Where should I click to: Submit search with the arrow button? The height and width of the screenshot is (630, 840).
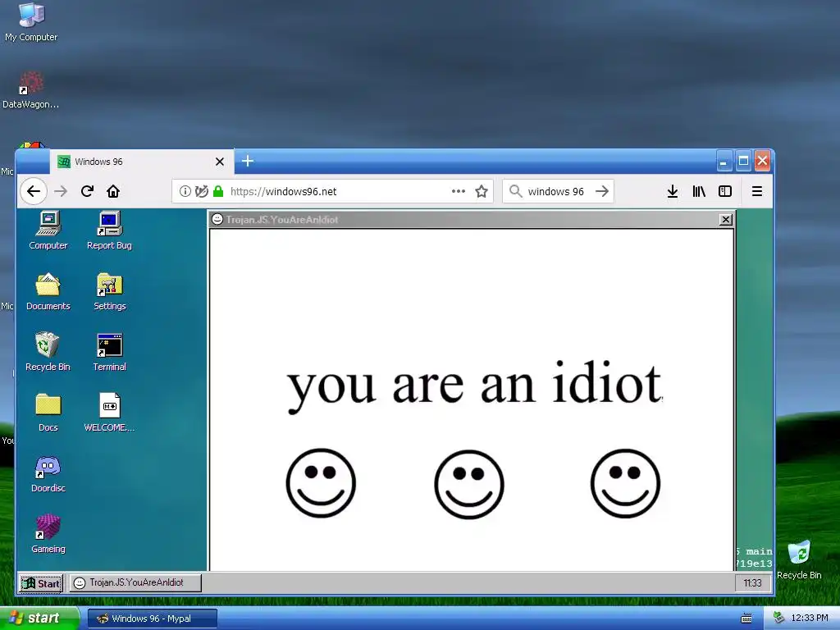pyautogui.click(x=602, y=191)
